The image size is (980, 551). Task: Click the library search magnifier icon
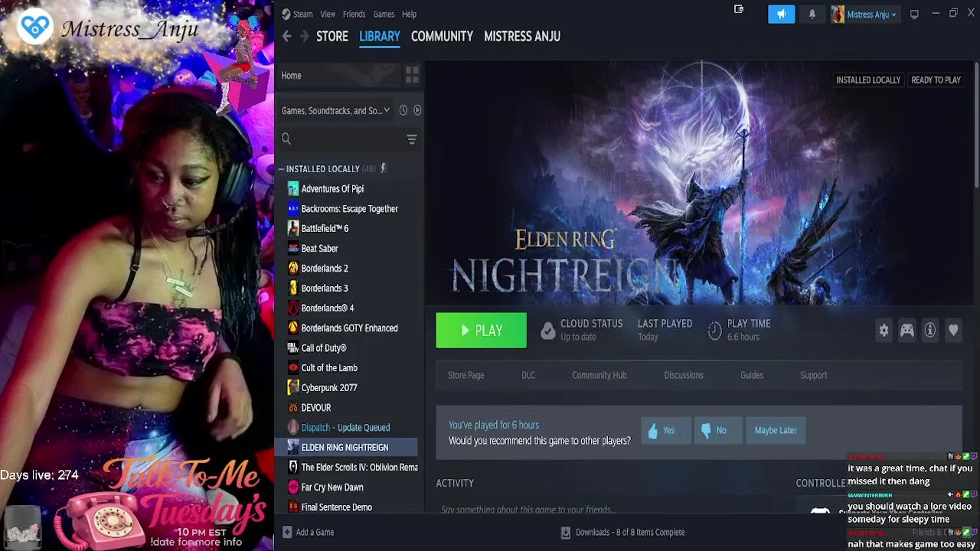[286, 139]
